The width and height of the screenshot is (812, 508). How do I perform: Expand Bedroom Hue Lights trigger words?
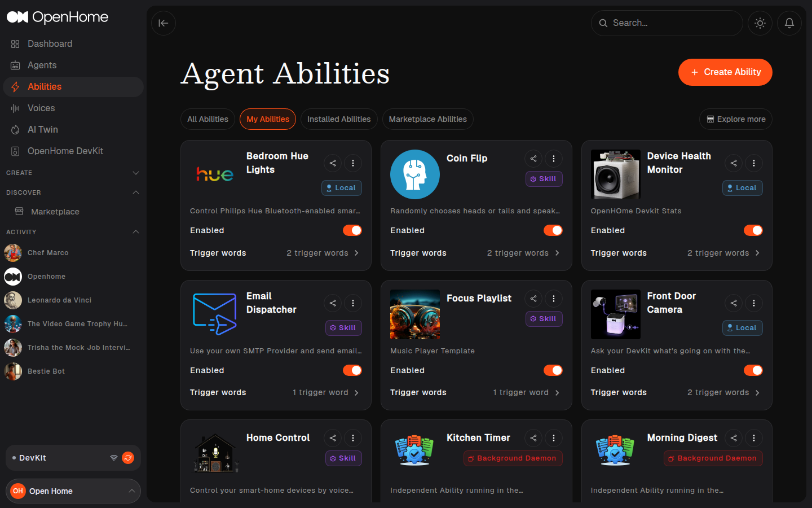(323, 253)
